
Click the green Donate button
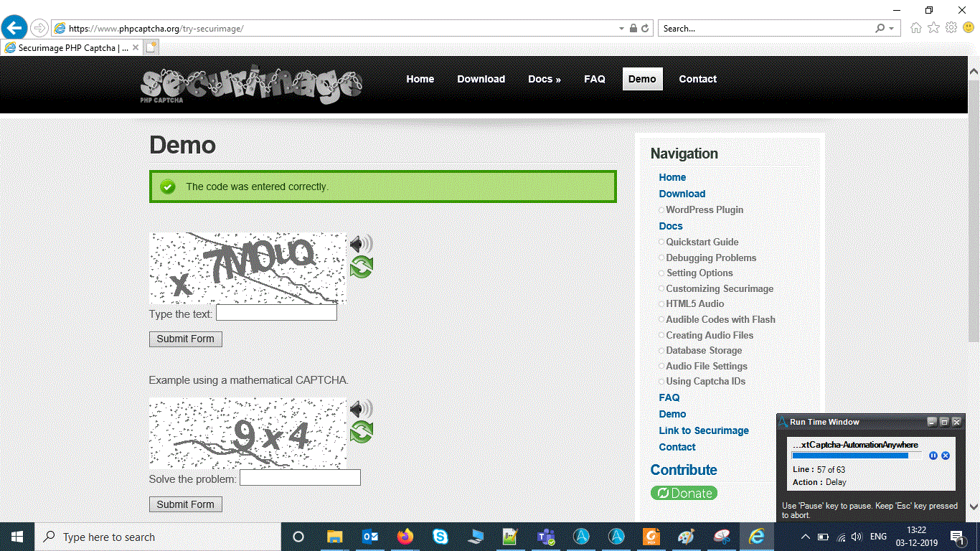684,493
